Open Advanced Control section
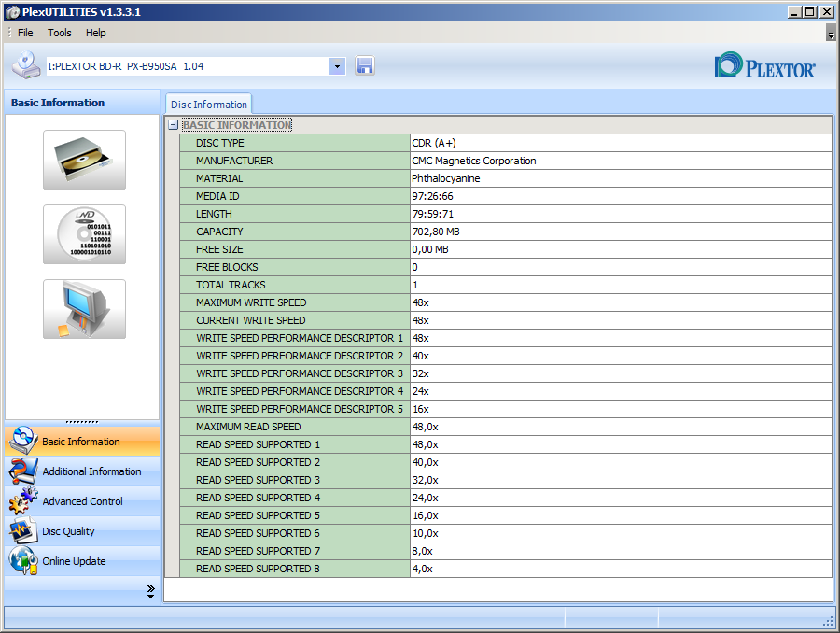The height and width of the screenshot is (633, 840). point(82,501)
